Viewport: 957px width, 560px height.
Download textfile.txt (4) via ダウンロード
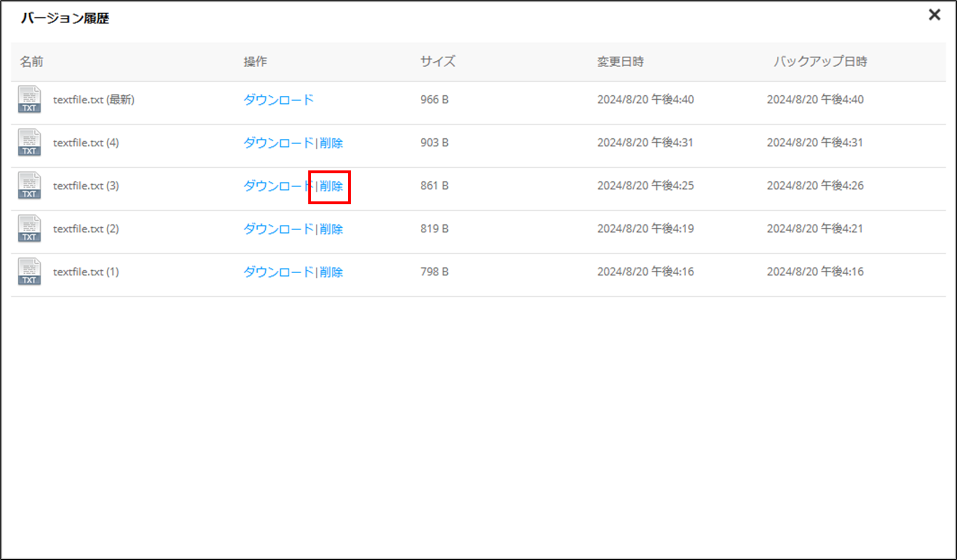click(x=278, y=143)
